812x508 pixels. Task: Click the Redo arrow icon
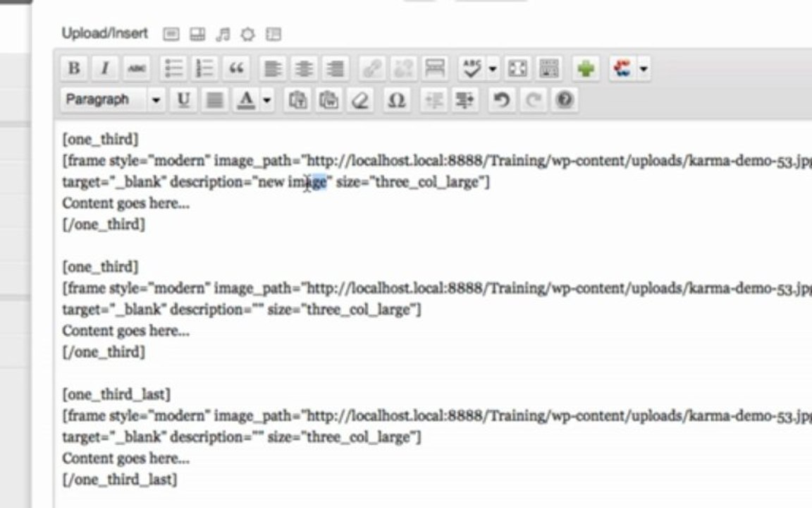pos(533,99)
